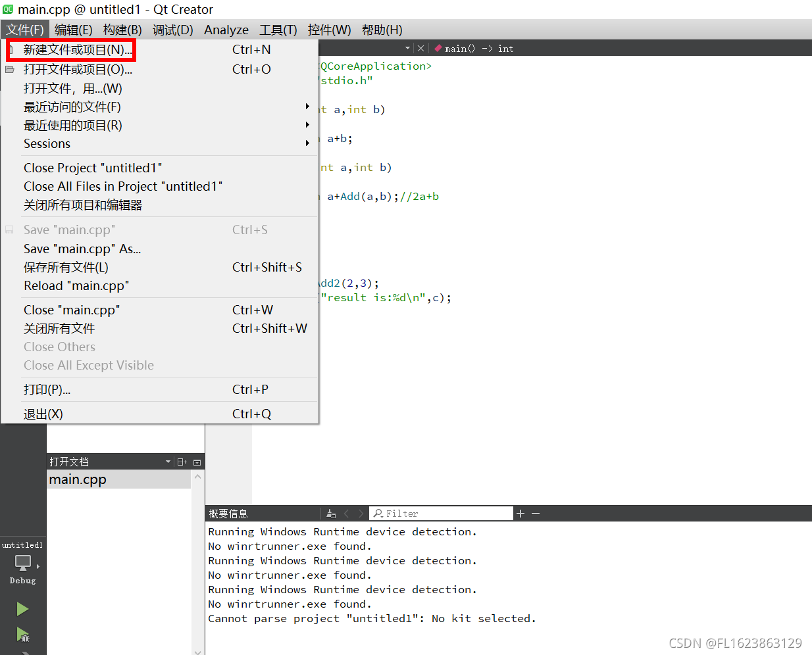
Task: Decrease output pane font with minus icon
Action: (x=536, y=514)
